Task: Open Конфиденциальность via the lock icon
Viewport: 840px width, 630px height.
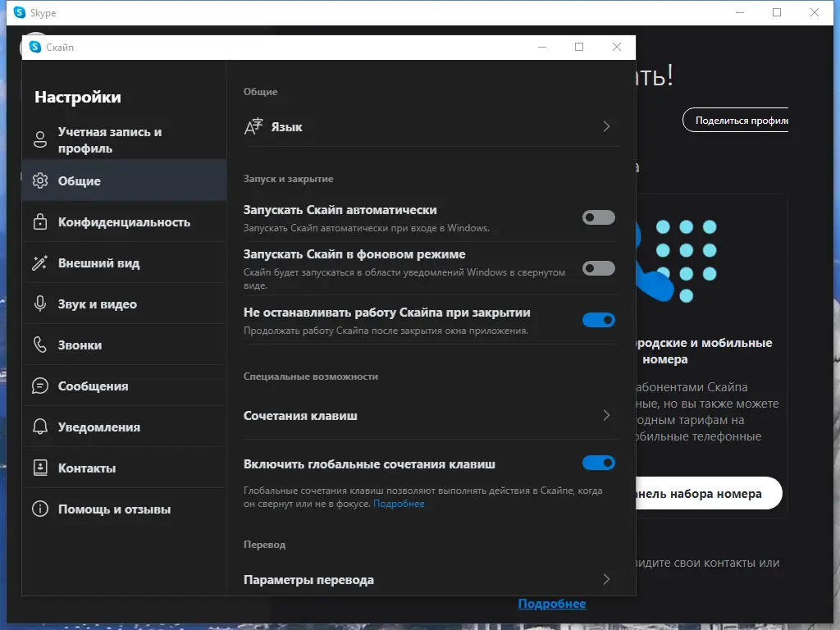Action: click(39, 221)
